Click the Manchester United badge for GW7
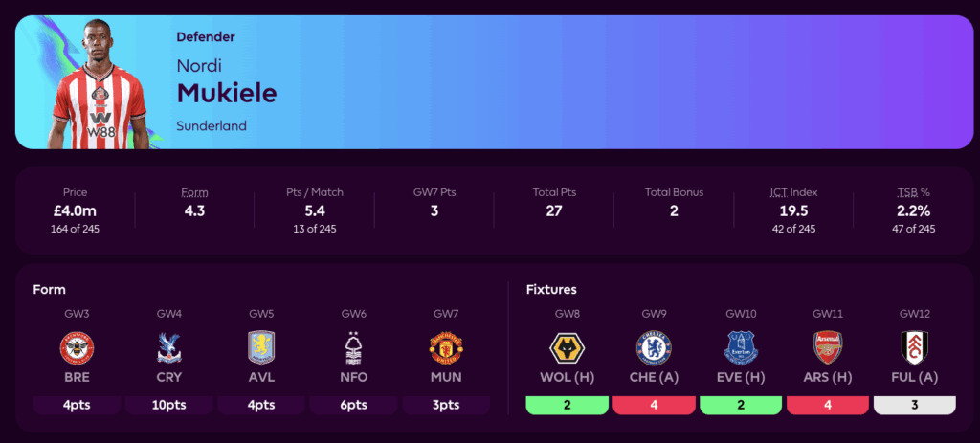Image resolution: width=980 pixels, height=443 pixels. [446, 347]
